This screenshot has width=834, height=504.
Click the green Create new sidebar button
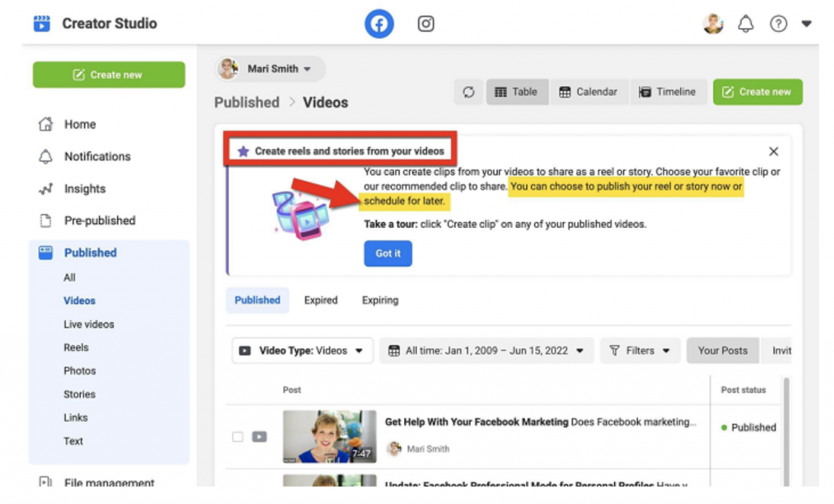tap(109, 74)
